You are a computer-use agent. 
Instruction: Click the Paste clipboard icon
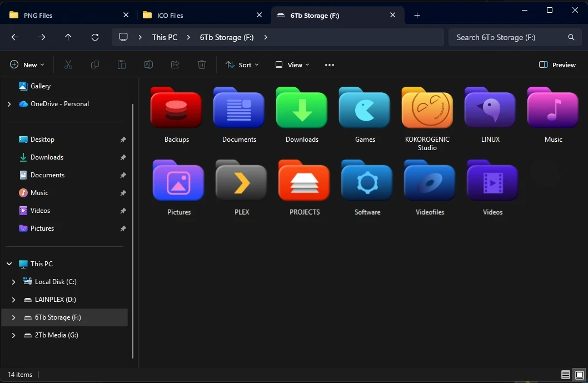click(x=122, y=64)
